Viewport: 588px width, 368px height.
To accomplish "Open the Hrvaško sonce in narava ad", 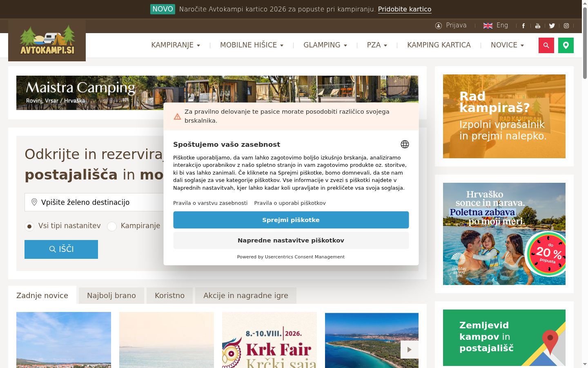I will tap(504, 234).
